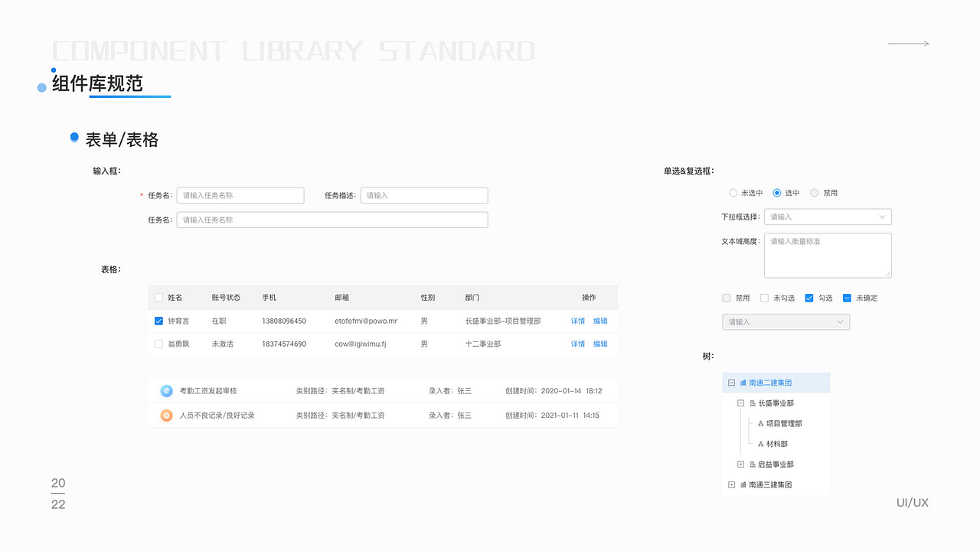This screenshot has width=980, height=551.
Task: Click the phone number 13808096450
Action: click(x=284, y=321)
